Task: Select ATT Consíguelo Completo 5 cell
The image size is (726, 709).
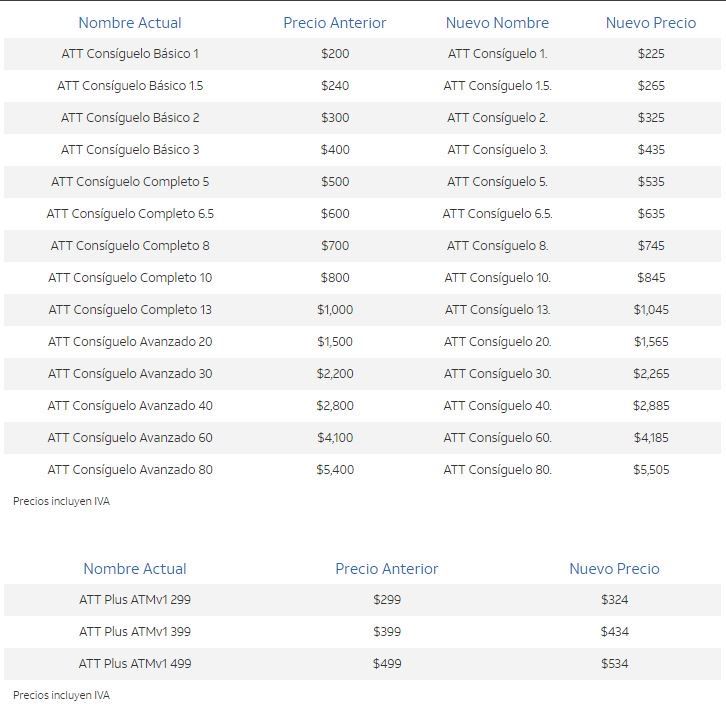Action: 130,182
